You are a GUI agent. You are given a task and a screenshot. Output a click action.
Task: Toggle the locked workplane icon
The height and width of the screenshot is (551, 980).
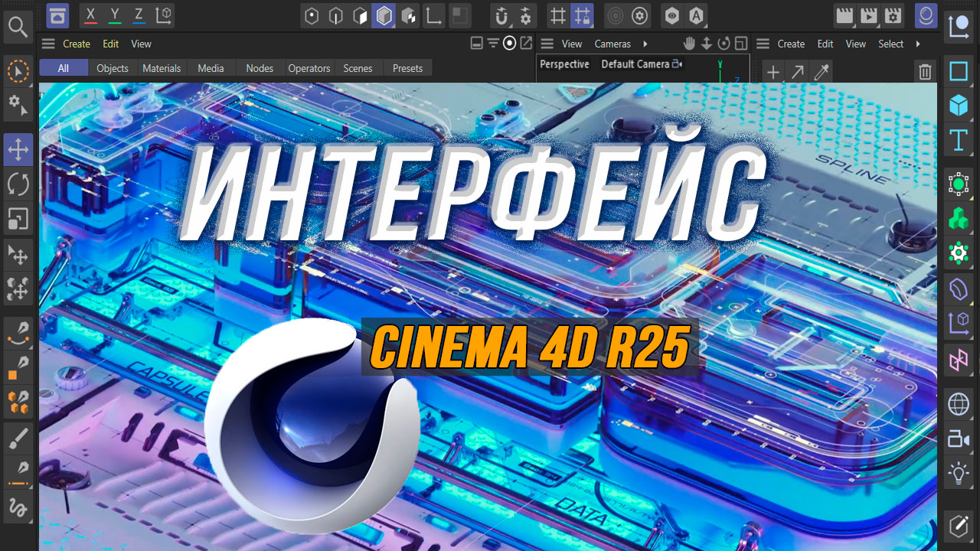click(582, 15)
